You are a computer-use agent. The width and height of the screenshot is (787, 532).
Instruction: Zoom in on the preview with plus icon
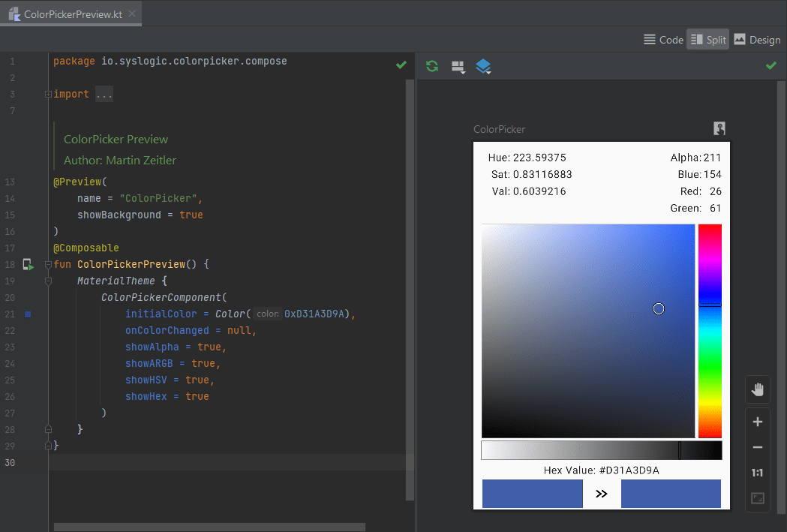coord(757,421)
